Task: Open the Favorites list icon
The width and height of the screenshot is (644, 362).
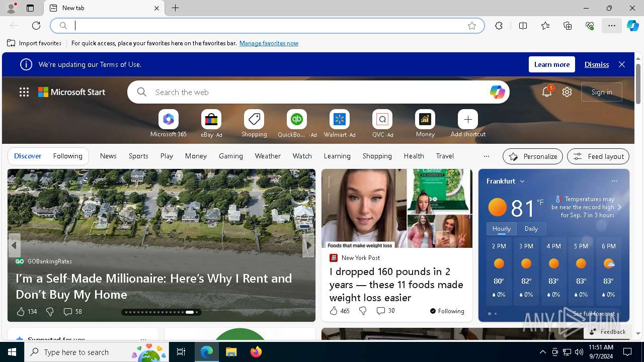Action: point(545,26)
